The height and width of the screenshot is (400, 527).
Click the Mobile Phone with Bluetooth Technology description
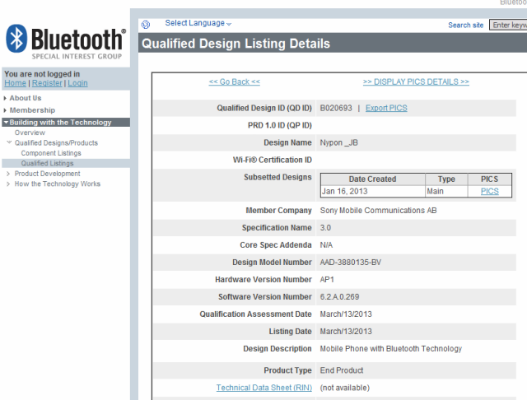tap(391, 349)
